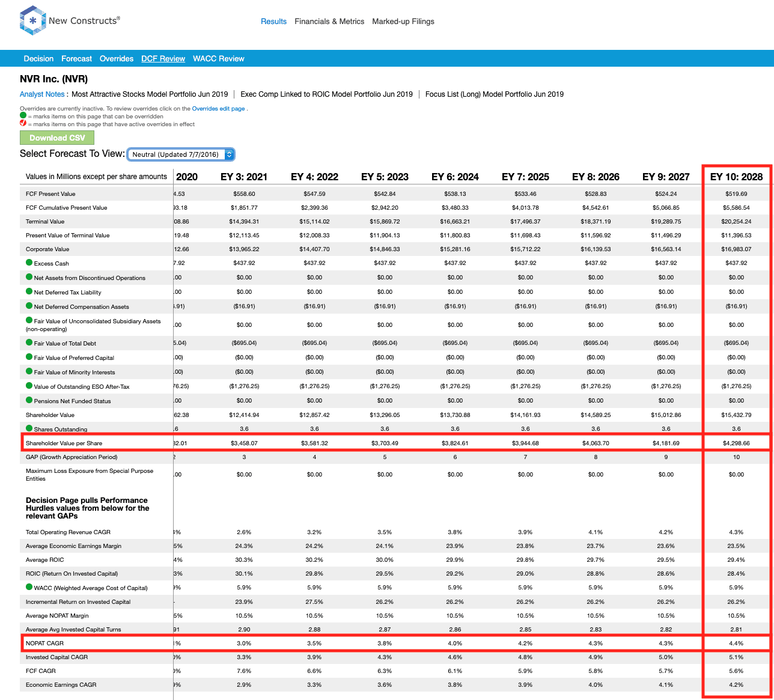Open the Analyst Notes link
The width and height of the screenshot is (774, 700).
(x=42, y=94)
